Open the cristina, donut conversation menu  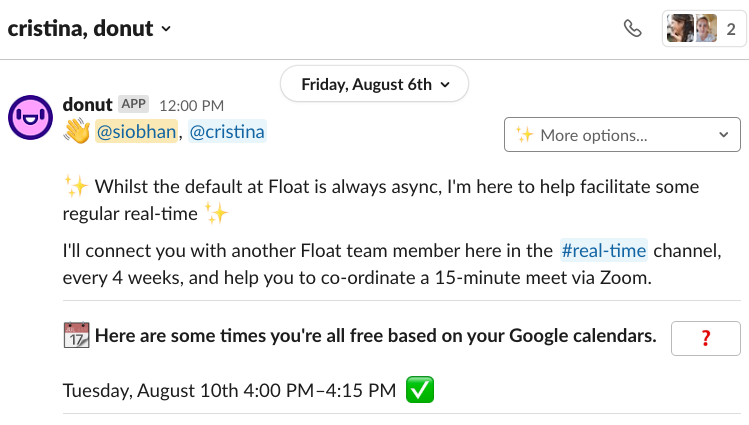click(90, 28)
